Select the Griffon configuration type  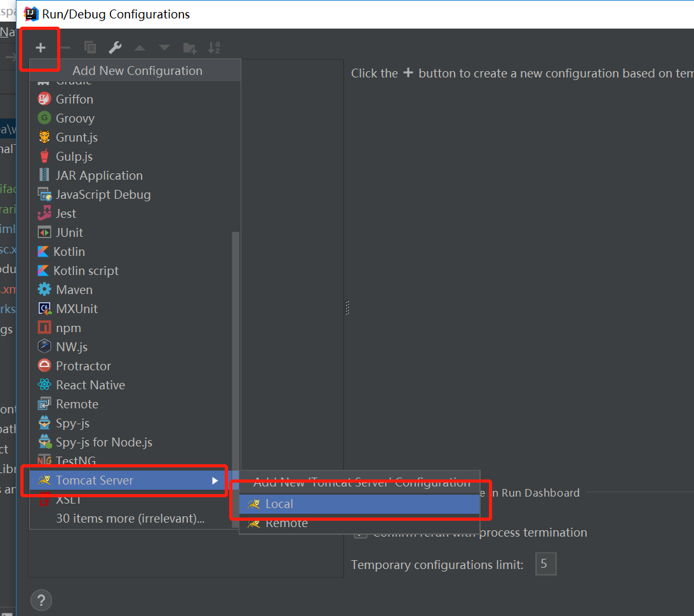coord(135,99)
